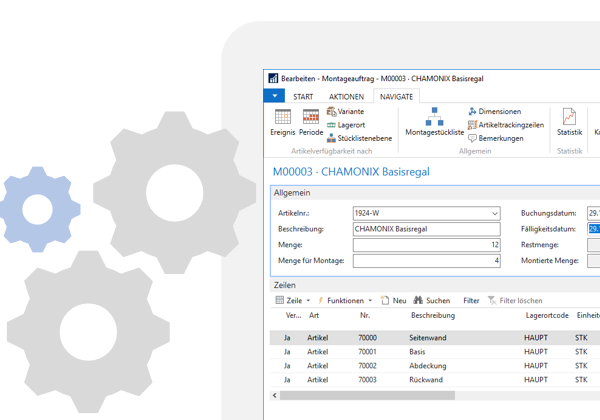Open the Periode availability view
The height and width of the screenshot is (420, 600).
click(x=311, y=122)
